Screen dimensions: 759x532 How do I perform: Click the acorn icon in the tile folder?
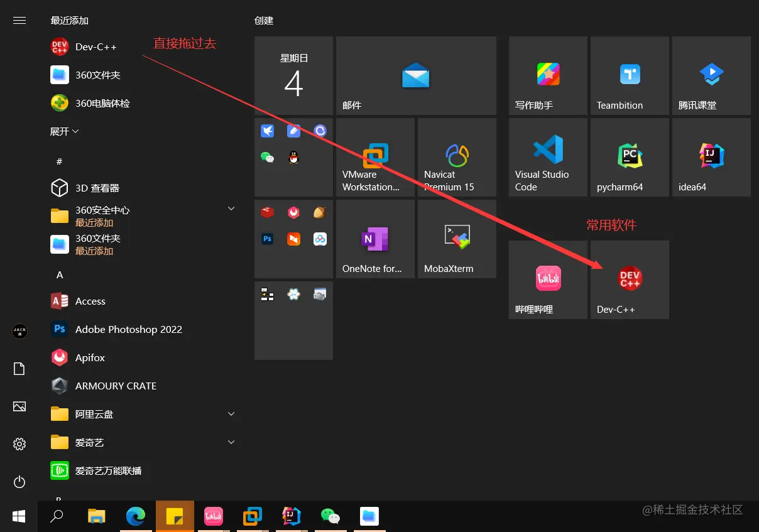[320, 212]
